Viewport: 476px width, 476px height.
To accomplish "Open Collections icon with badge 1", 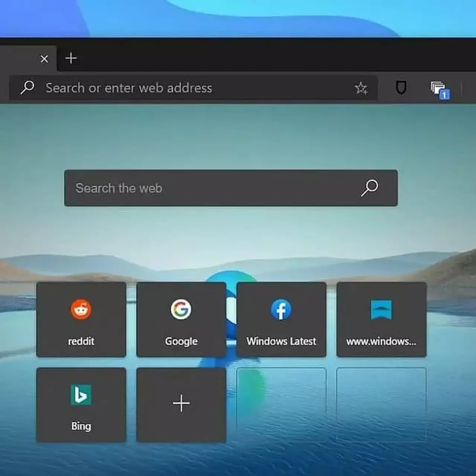I will tap(440, 90).
